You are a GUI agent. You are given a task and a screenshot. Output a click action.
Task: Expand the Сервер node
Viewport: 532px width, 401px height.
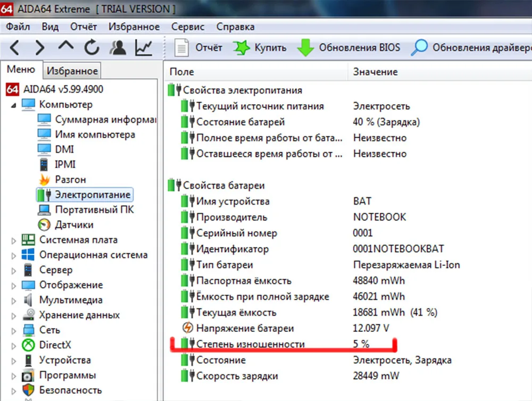tap(14, 271)
